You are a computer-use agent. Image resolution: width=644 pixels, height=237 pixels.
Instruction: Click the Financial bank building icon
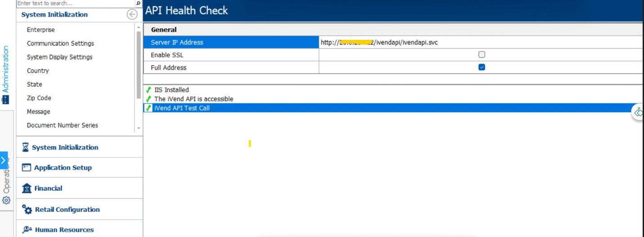coord(27,188)
